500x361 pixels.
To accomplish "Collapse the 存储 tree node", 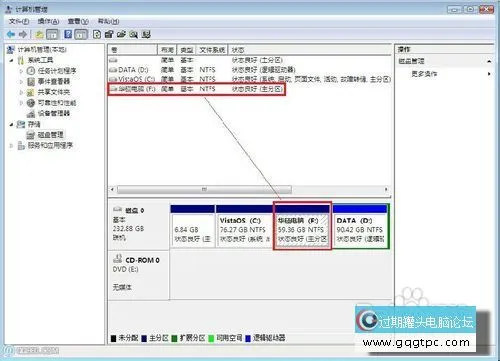I will [12, 124].
